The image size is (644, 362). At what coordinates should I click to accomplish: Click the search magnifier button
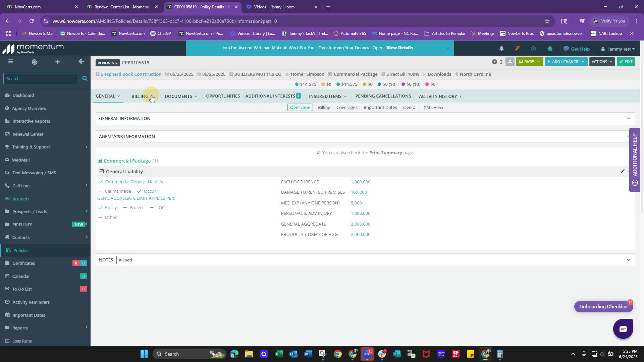tap(85, 78)
